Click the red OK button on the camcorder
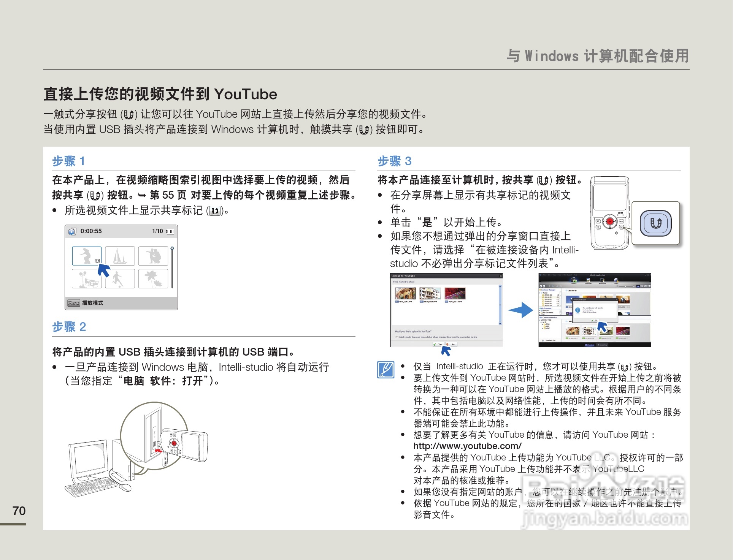Screen dimensions: 733x560 pos(610,221)
